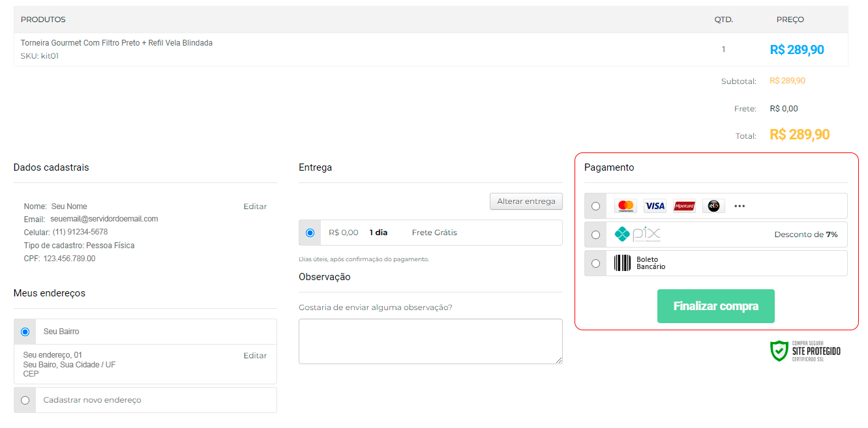Click the Boleto Bancário barcode icon
The image size is (868, 428).
622,263
